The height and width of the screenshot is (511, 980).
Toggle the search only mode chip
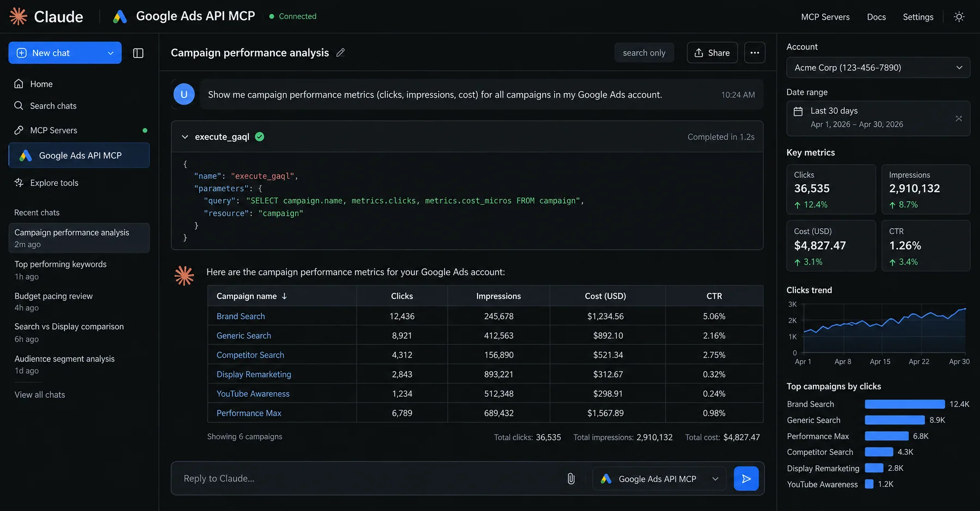tap(644, 53)
